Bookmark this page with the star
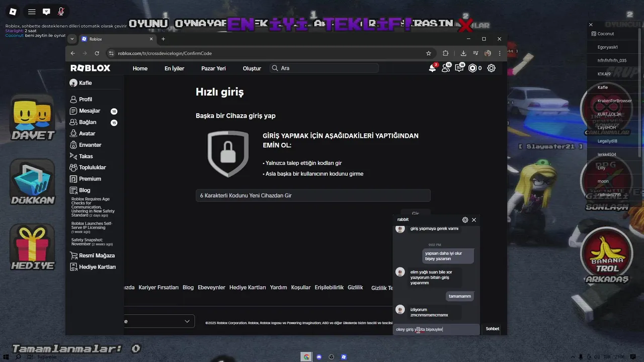Image resolution: width=644 pixels, height=362 pixels. pos(429,53)
